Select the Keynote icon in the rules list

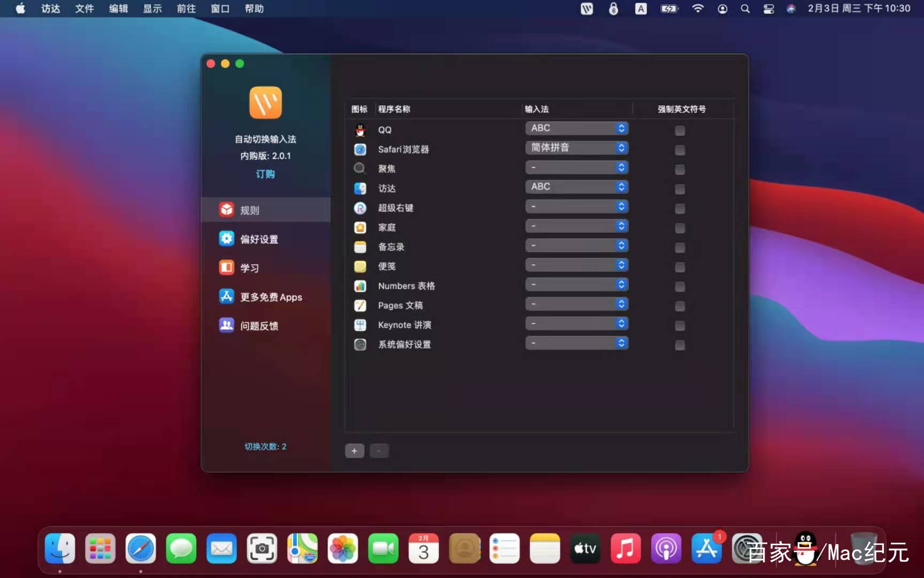click(x=360, y=325)
